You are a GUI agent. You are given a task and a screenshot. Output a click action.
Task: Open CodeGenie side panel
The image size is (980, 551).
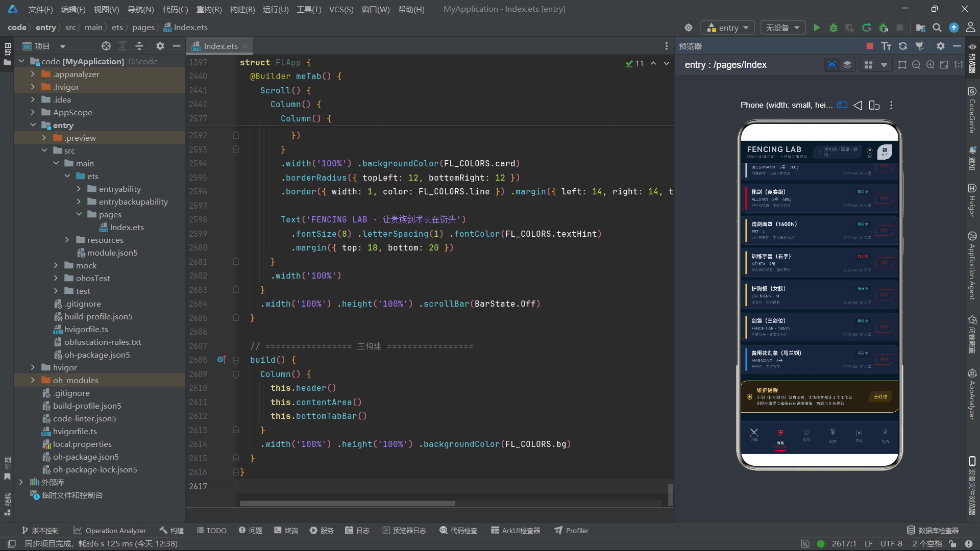point(972,110)
